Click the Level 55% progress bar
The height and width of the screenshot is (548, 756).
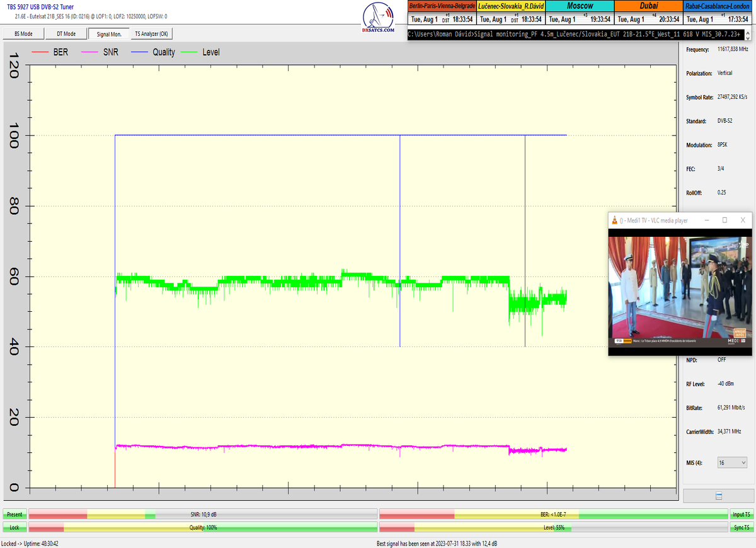[x=553, y=527]
